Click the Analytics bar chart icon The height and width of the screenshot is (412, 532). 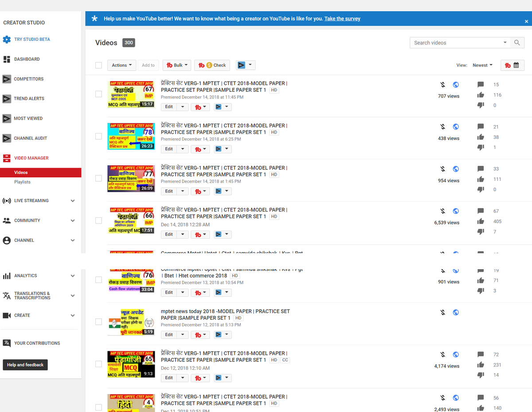7,276
